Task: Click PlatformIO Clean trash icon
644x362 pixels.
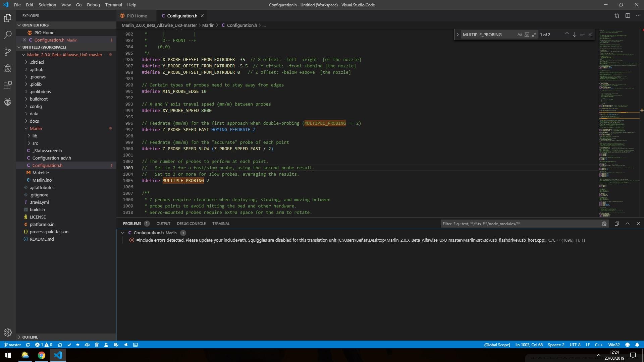Action: [x=97, y=345]
